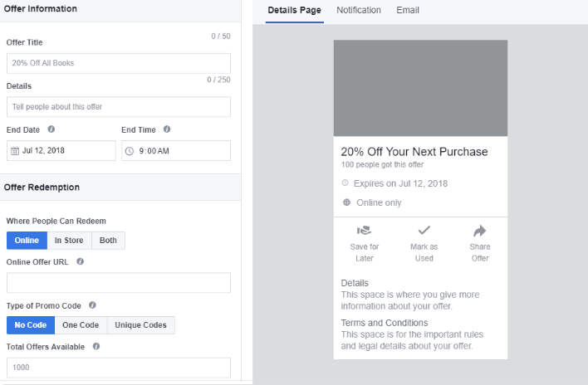The height and width of the screenshot is (385, 588).
Task: Select In Store redemption option
Action: pyautogui.click(x=70, y=241)
